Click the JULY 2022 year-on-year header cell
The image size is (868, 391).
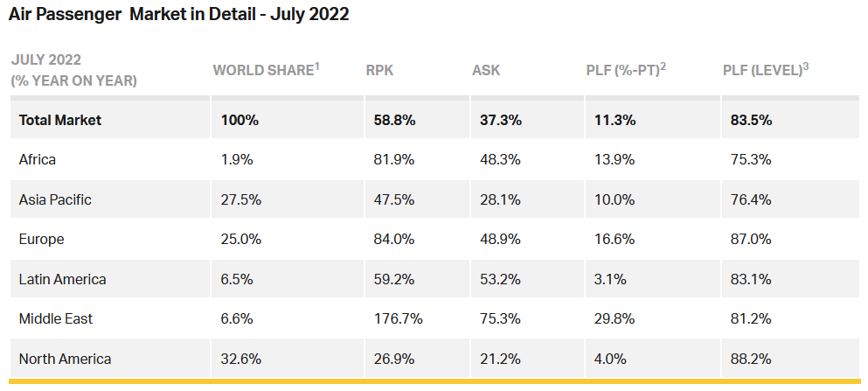[73, 70]
